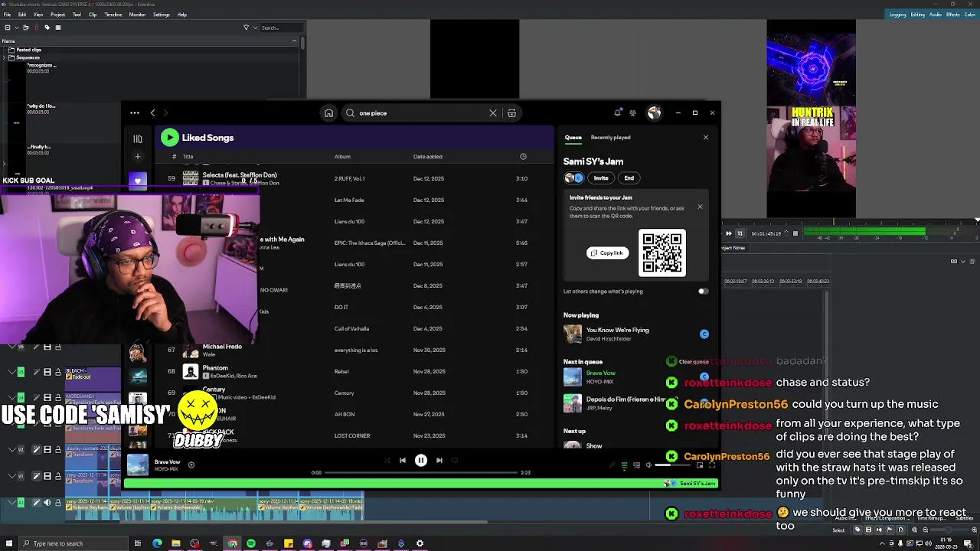The height and width of the screenshot is (551, 980).
Task: Click Invite button in Sami SY's Jam
Action: pos(601,178)
